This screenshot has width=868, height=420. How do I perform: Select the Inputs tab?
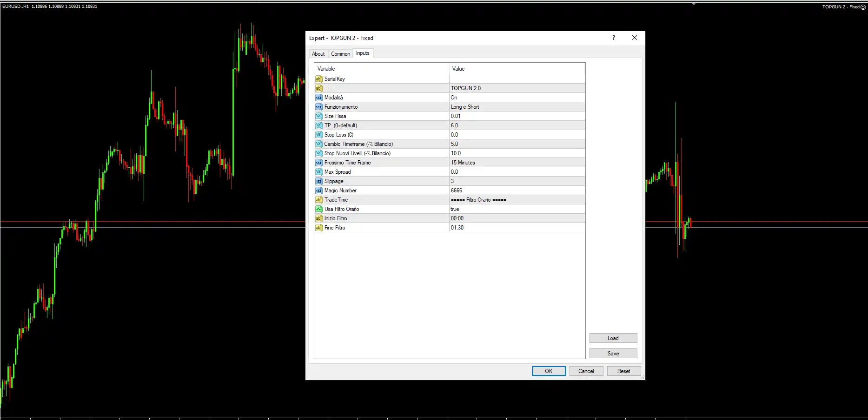coord(363,53)
